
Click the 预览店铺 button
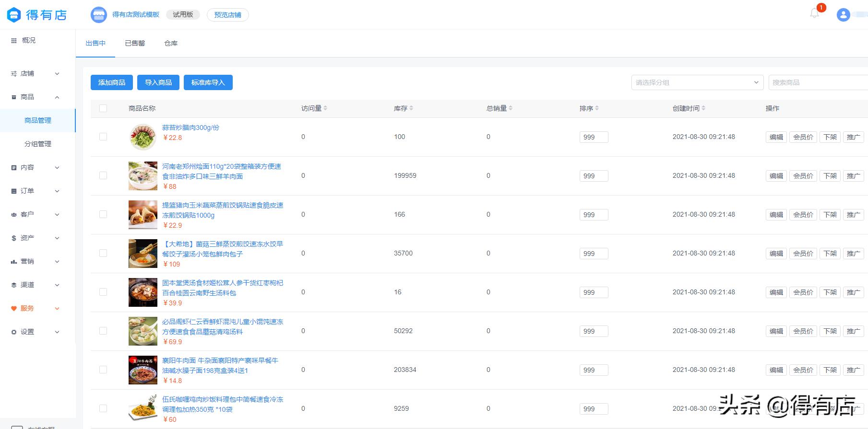click(x=227, y=15)
